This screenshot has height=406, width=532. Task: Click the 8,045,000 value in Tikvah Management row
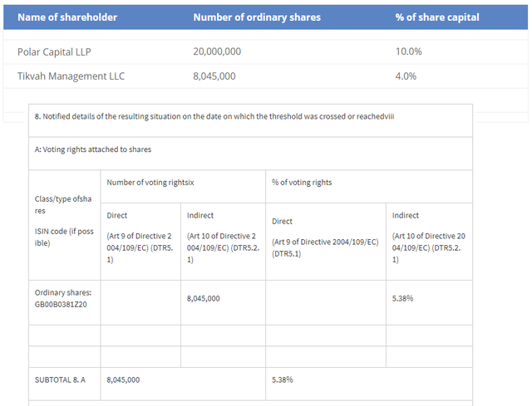pyautogui.click(x=214, y=76)
